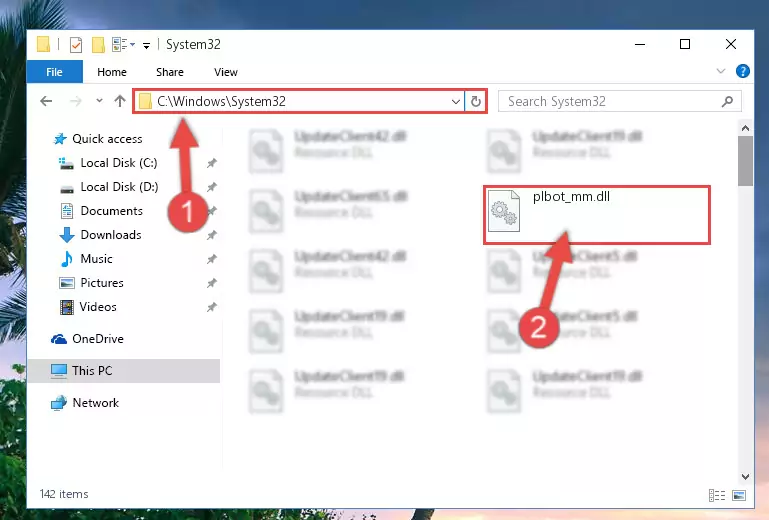The height and width of the screenshot is (520, 769).
Task: Click the New folder quick access icon
Action: pyautogui.click(x=98, y=45)
